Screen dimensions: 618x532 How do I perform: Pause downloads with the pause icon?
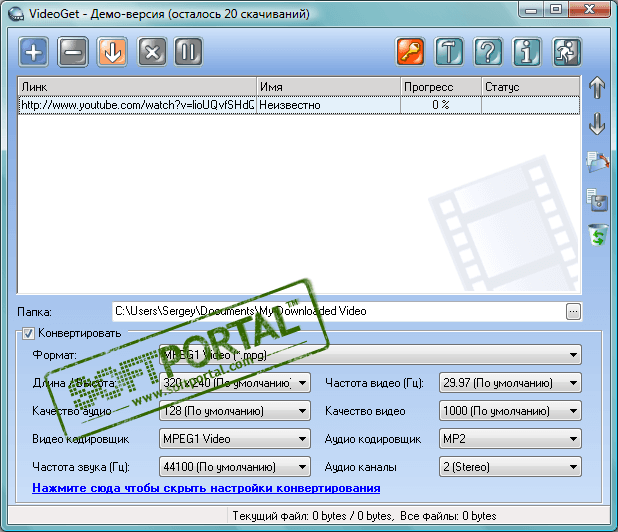point(188,52)
